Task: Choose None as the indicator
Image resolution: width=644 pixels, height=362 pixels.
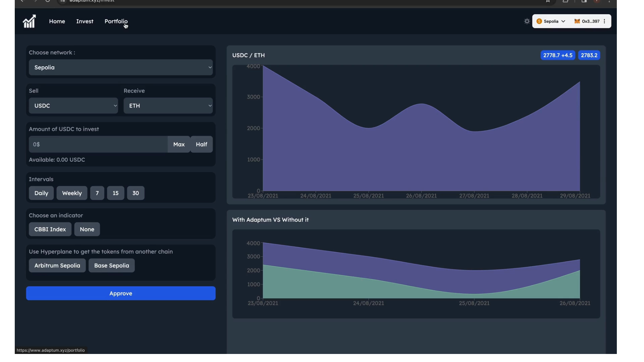Action: coord(87,229)
